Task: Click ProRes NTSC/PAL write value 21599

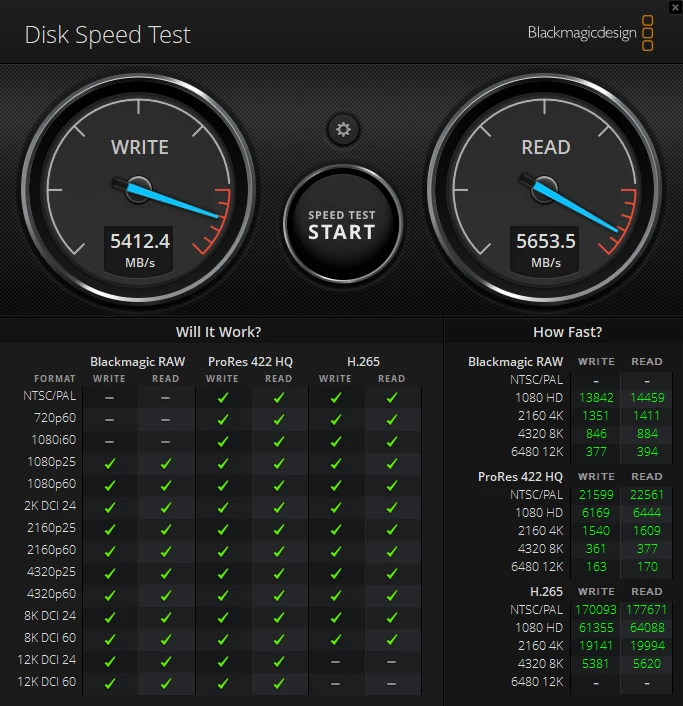Action: 596,495
